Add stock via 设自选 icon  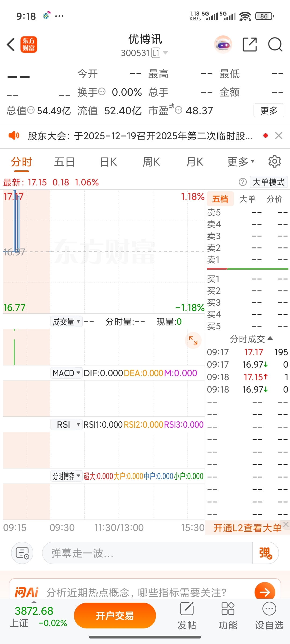(269, 616)
